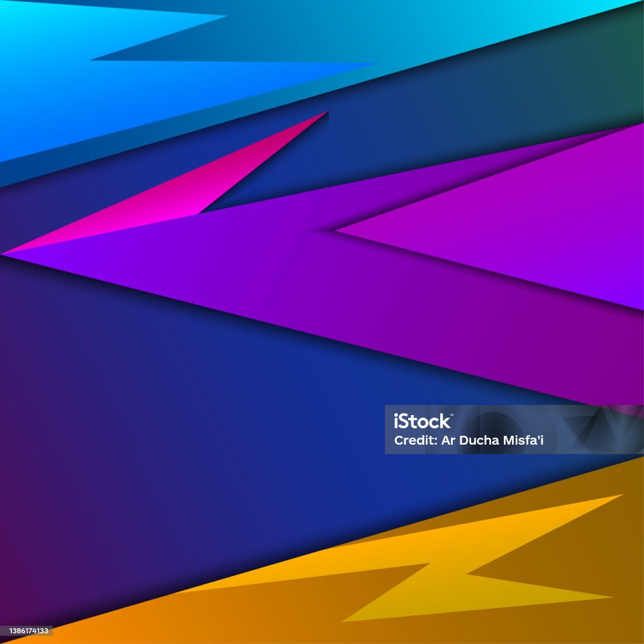Image resolution: width=644 pixels, height=644 pixels.
Task: Click the semi-transparent watermark banner
Action: (x=514, y=430)
